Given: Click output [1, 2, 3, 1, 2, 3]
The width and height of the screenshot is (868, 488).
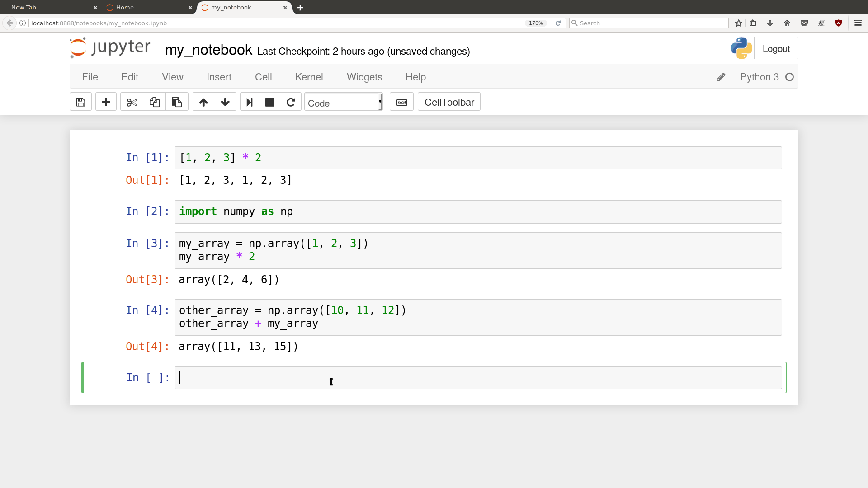Looking at the screenshot, I should click(x=236, y=180).
